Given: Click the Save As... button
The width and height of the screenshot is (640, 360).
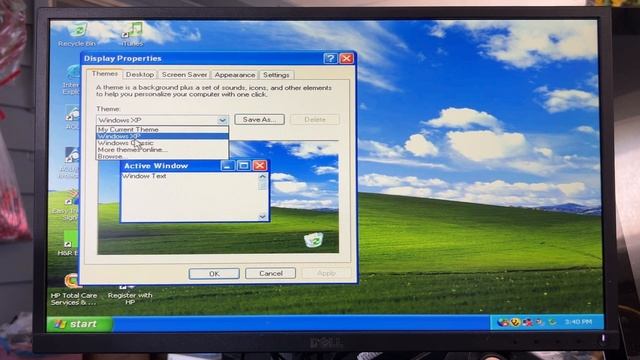Looking at the screenshot, I should [260, 120].
